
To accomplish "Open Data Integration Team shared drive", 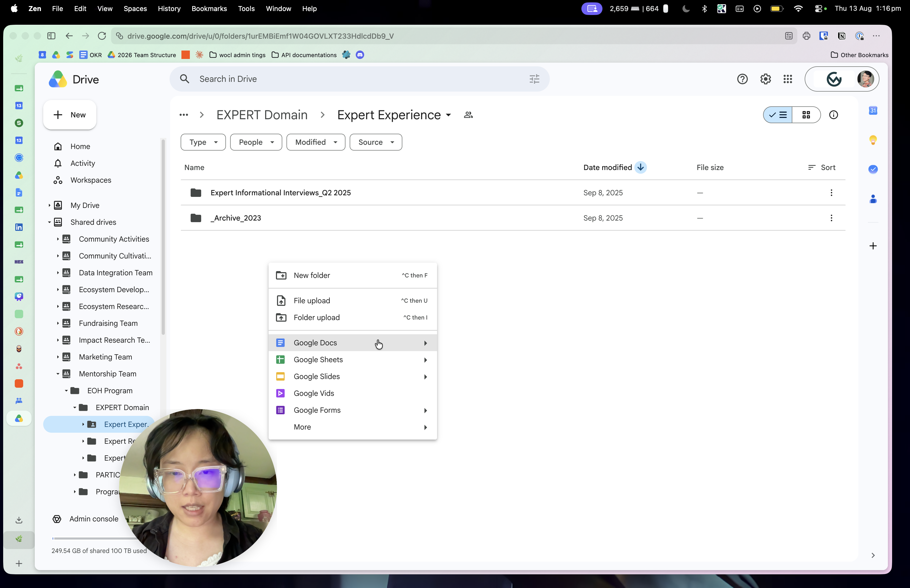I will pyautogui.click(x=116, y=273).
